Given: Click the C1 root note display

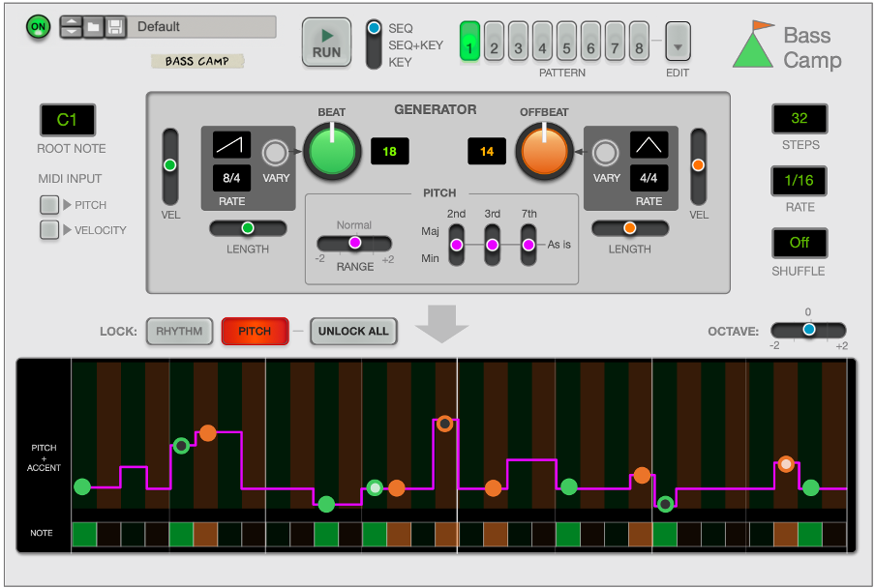Looking at the screenshot, I should pos(68,120).
